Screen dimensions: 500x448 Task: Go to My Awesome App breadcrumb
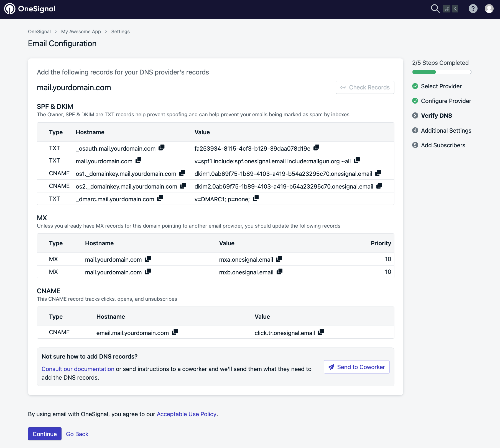coord(81,32)
